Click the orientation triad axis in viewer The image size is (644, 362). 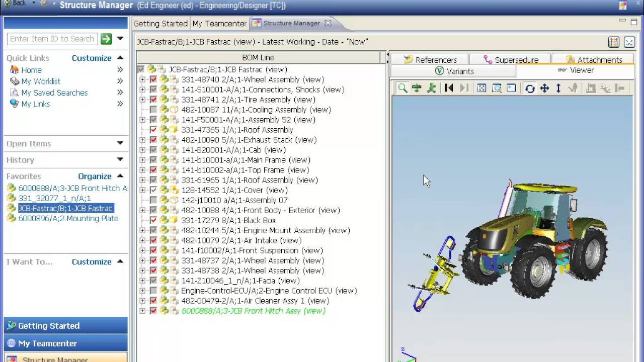pyautogui.click(x=408, y=354)
